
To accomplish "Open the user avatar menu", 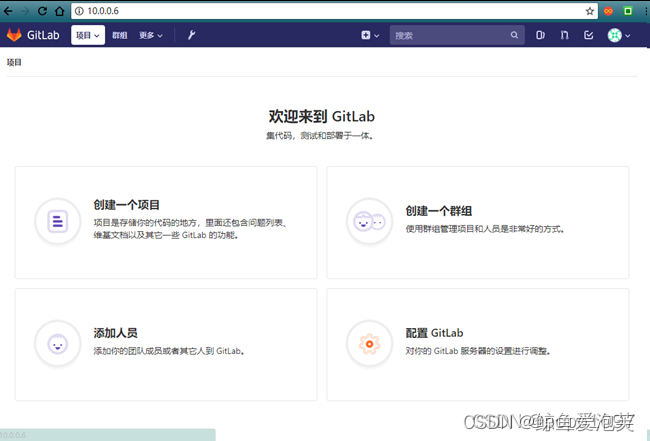I will tap(618, 35).
